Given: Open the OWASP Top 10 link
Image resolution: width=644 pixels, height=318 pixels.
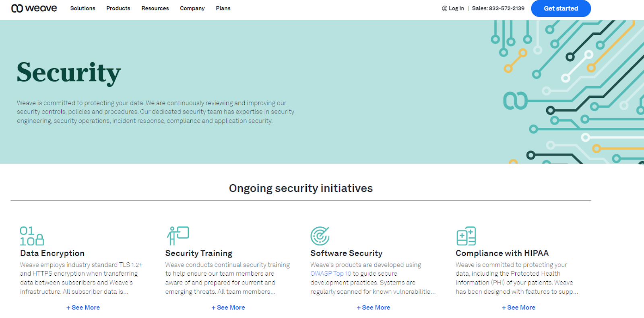Looking at the screenshot, I should pos(331,274).
